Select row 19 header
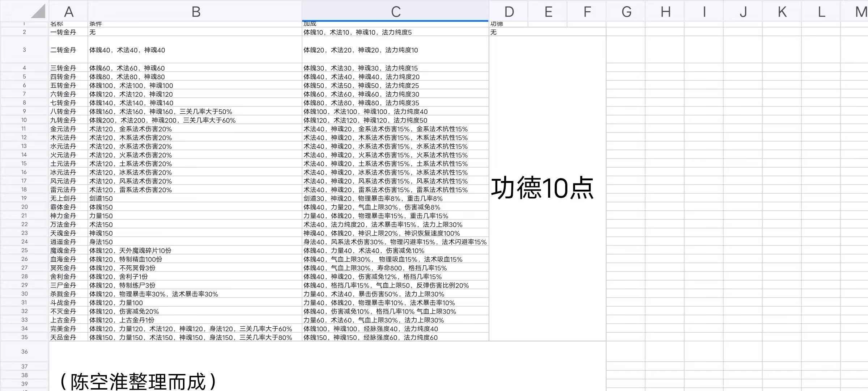 [x=24, y=198]
